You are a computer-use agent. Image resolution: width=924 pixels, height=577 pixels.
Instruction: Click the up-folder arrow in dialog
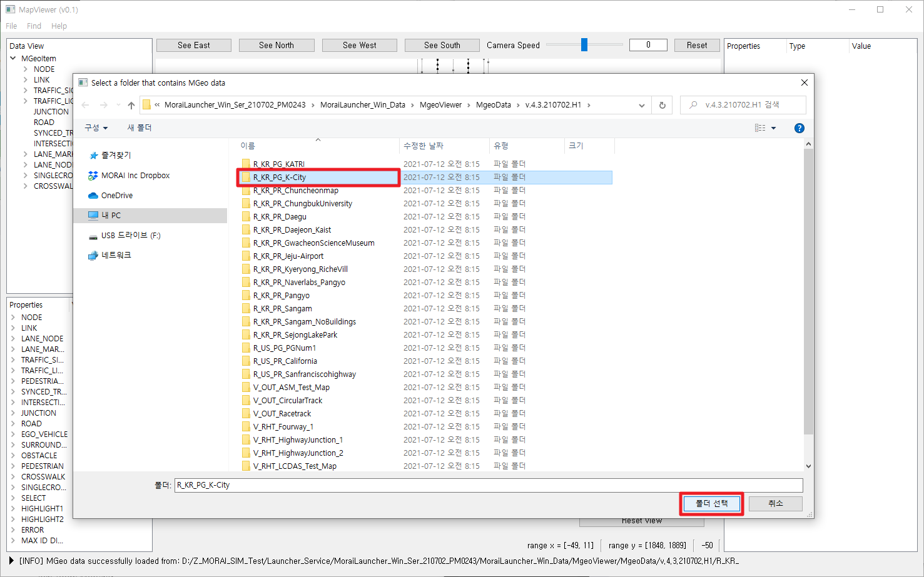(131, 105)
